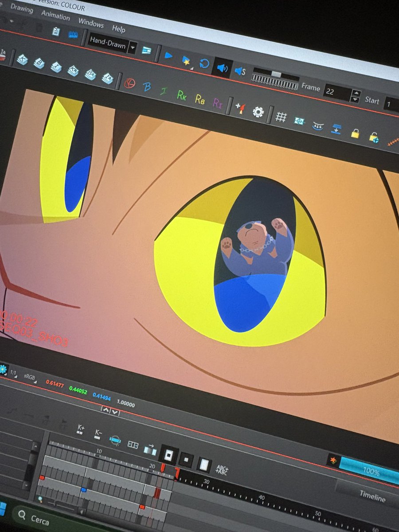Click the stacked sheets K icon
This screenshot has height=532, width=399.
22,59
